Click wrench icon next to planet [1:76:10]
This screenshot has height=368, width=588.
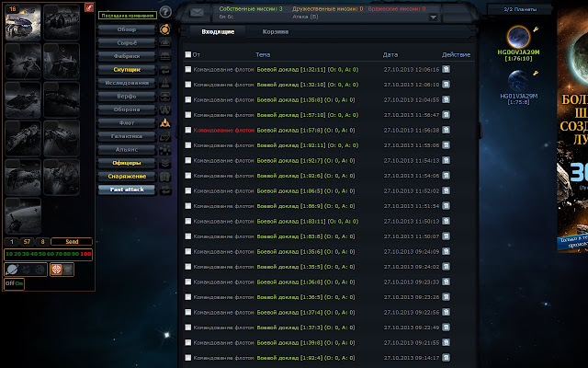(536, 29)
